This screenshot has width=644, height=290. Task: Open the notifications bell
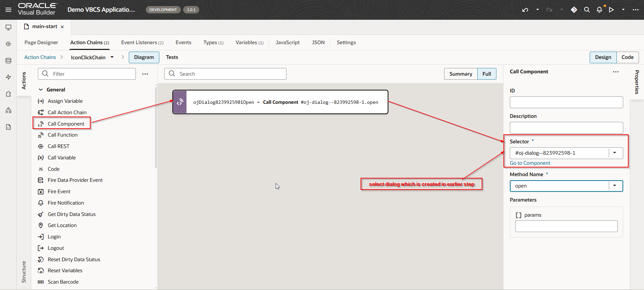(x=599, y=10)
